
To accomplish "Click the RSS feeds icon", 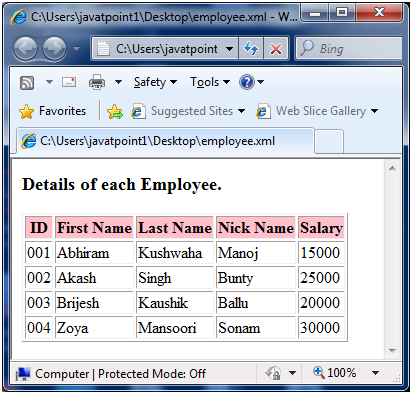I will 27,83.
